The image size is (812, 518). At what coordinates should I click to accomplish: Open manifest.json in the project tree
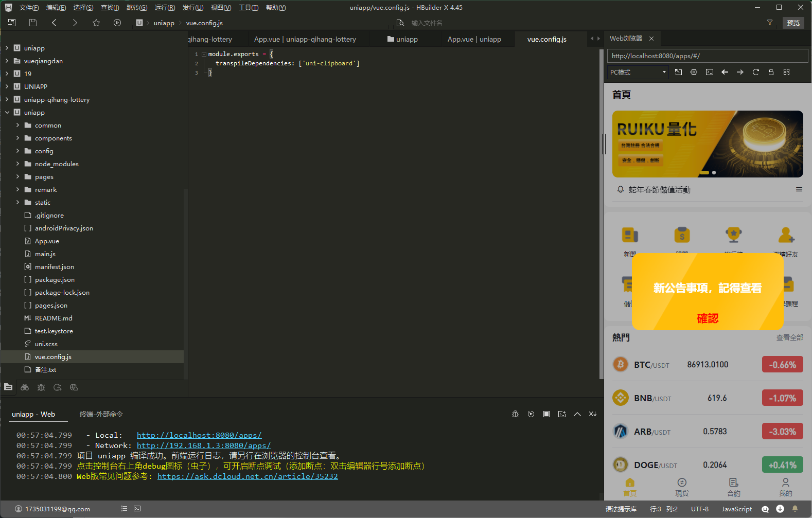(55, 266)
